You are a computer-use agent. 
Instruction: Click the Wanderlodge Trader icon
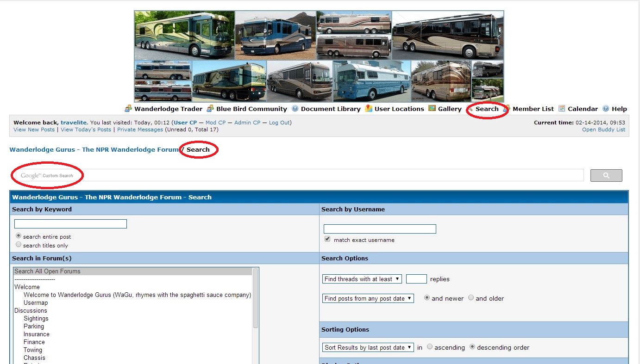pyautogui.click(x=128, y=109)
